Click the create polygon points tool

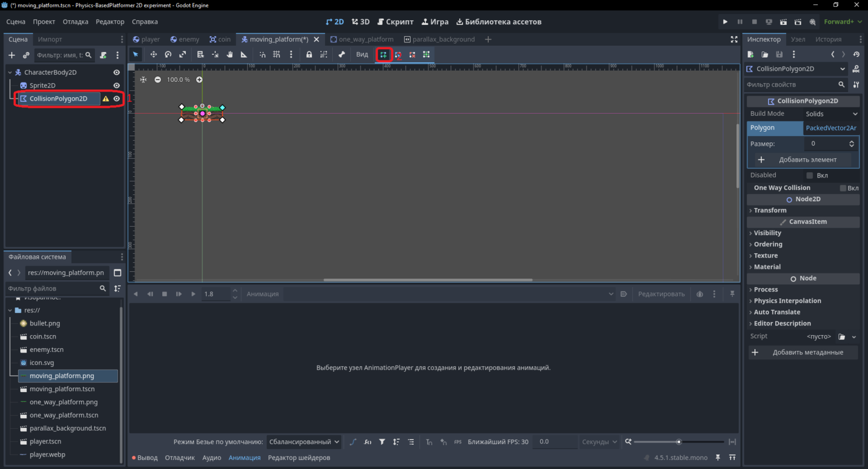384,55
